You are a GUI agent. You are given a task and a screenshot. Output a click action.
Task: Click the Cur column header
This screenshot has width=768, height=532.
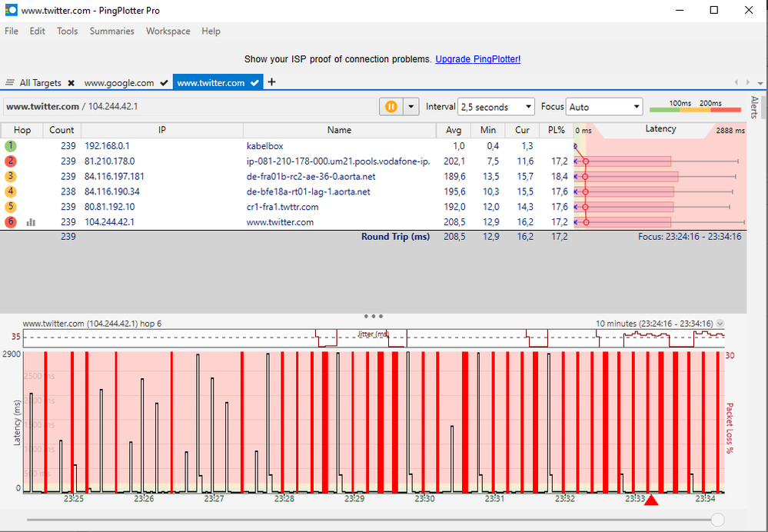pyautogui.click(x=522, y=130)
